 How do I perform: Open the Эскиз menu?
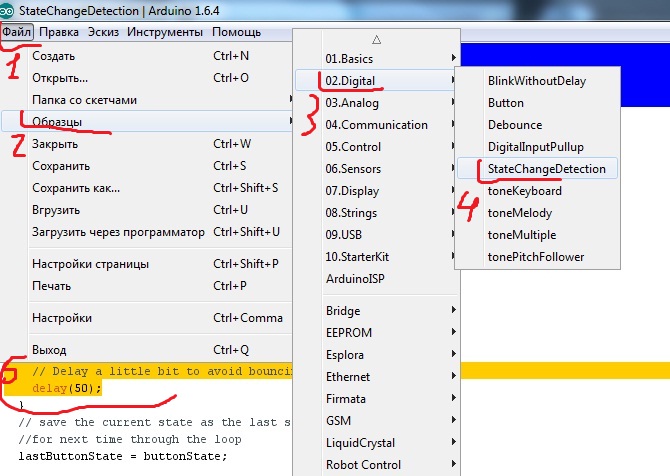coord(103,32)
